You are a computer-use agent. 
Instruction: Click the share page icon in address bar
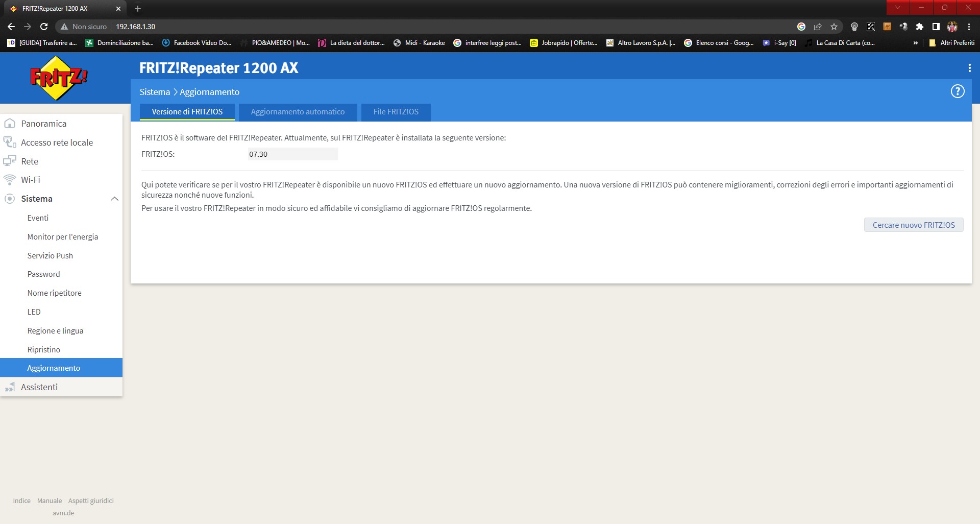click(818, 27)
